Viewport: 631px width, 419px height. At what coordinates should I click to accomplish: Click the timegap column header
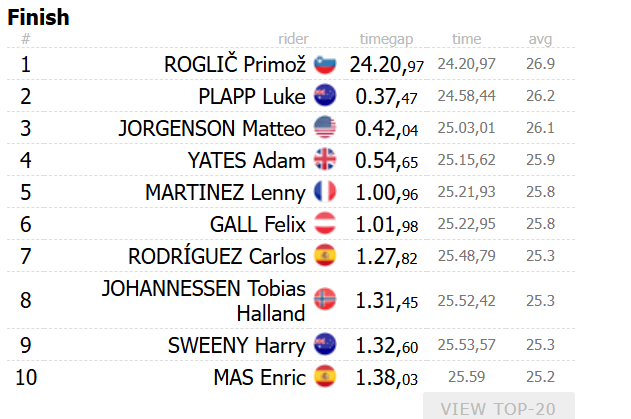click(386, 39)
